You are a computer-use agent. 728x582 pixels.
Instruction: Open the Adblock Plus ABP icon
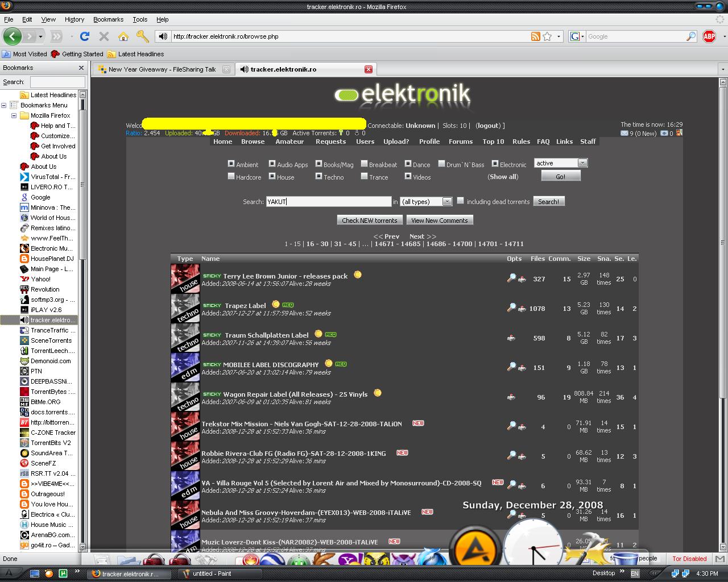click(709, 36)
